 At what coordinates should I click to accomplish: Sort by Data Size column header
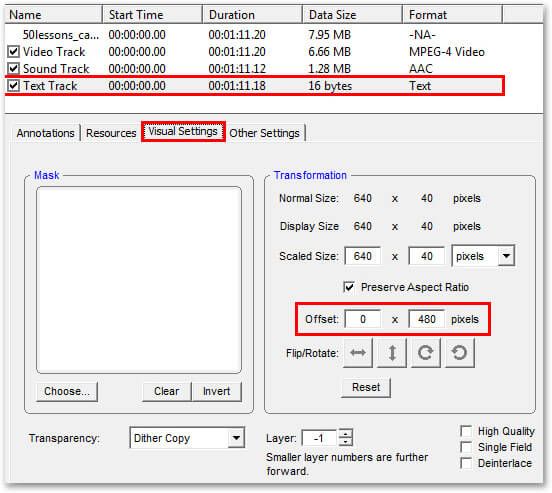pyautogui.click(x=352, y=15)
